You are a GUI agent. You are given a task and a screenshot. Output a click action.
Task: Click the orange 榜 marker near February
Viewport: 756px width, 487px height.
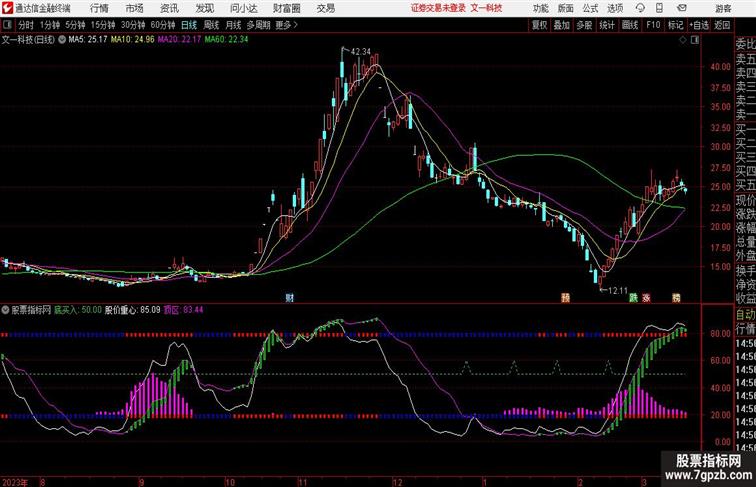(566, 298)
